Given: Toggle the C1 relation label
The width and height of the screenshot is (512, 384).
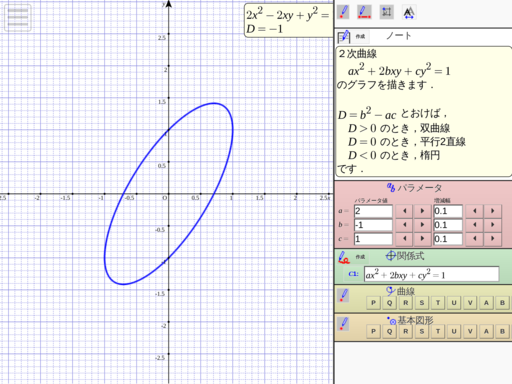Looking at the screenshot, I should pyautogui.click(x=353, y=274).
